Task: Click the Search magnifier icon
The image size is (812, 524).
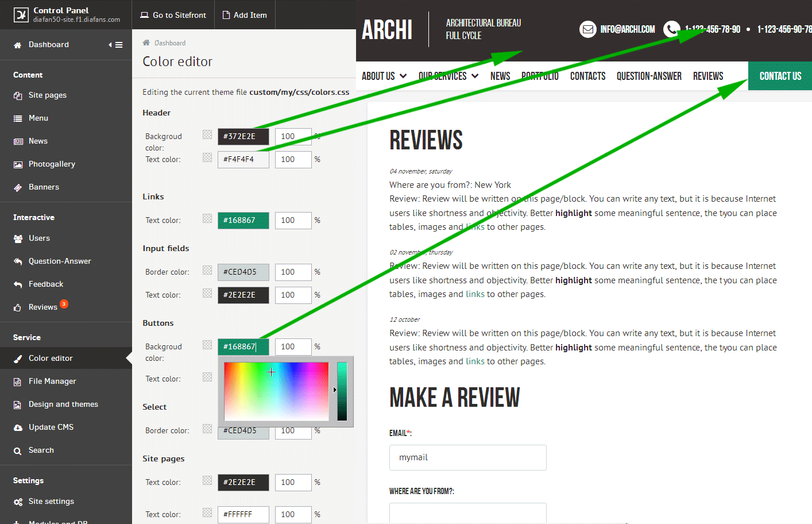Action: click(x=18, y=451)
